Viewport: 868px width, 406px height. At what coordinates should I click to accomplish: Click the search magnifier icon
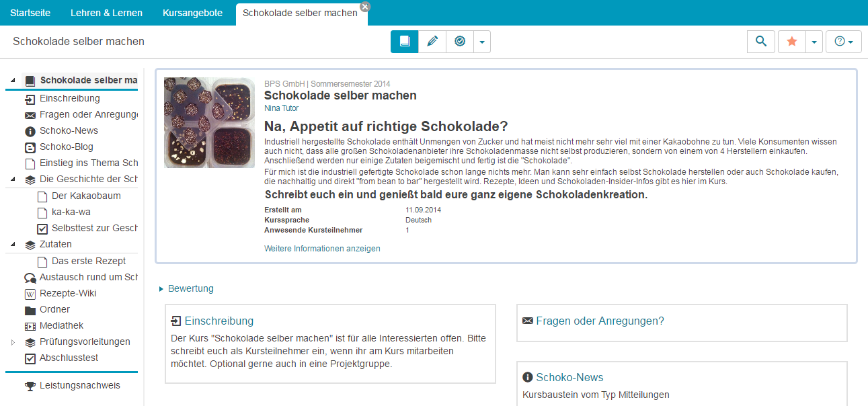[x=761, y=42]
